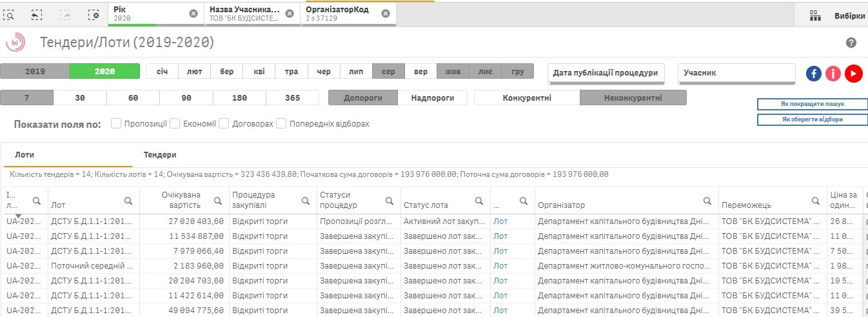Open Лот link for 2 183 960,00 row
868x317 pixels.
500,265
